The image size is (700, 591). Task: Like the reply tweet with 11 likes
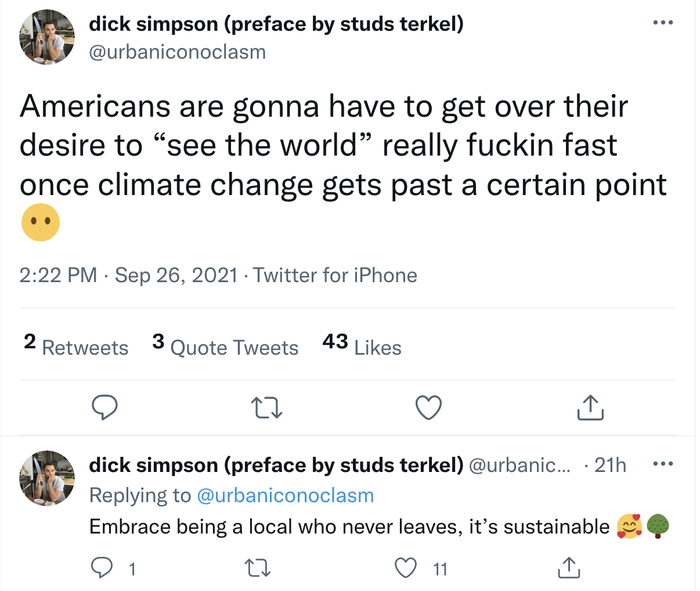pos(406,568)
